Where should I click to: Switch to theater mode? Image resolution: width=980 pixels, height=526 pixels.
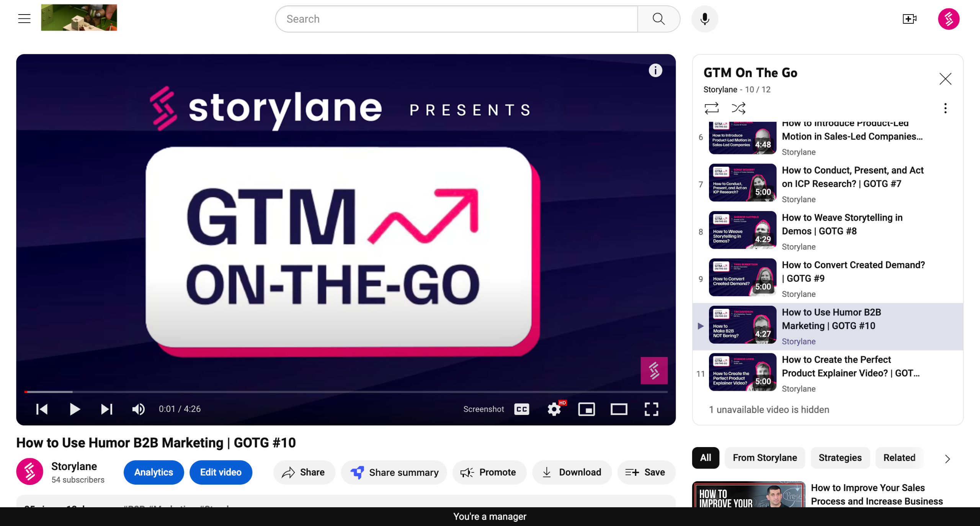[619, 409]
